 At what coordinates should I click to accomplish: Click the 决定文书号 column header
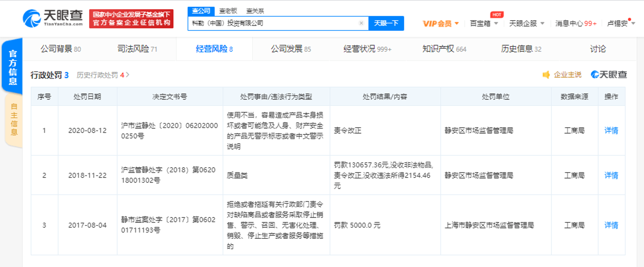tap(170, 97)
